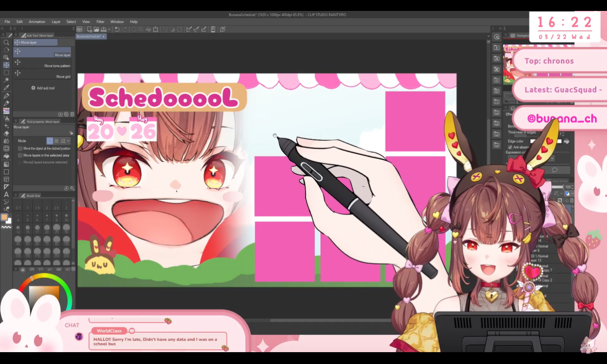The image size is (607, 364).
Task: Open the Filter menu
Action: (x=101, y=22)
